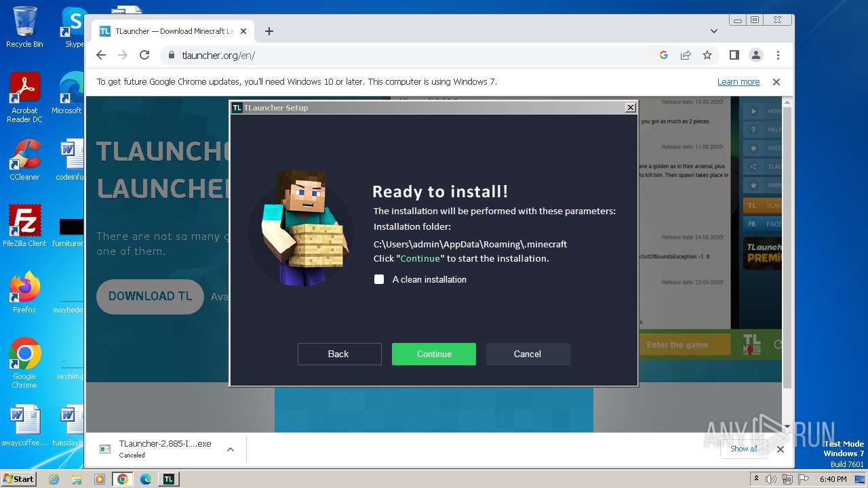Select the Recycle Bin desktop icon
The width and height of the screenshot is (868, 488).
click(x=24, y=27)
